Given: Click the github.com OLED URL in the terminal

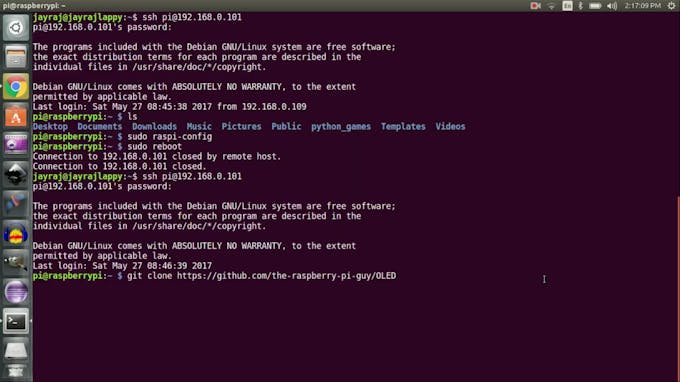Looking at the screenshot, I should pyautogui.click(x=286, y=276).
